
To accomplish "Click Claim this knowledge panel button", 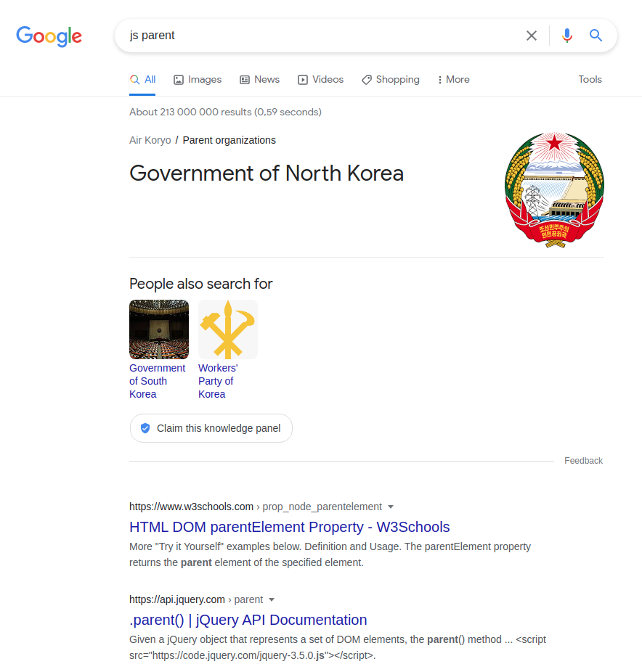I will tap(211, 428).
